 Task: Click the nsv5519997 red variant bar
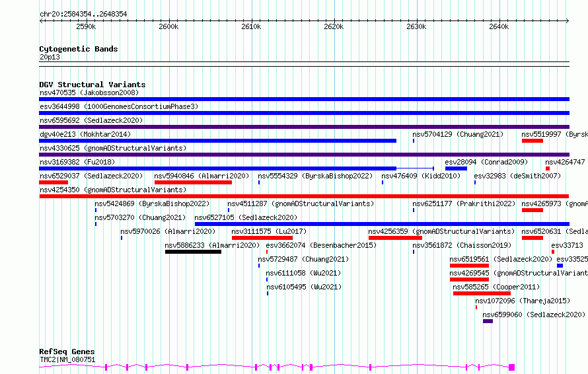(x=532, y=141)
